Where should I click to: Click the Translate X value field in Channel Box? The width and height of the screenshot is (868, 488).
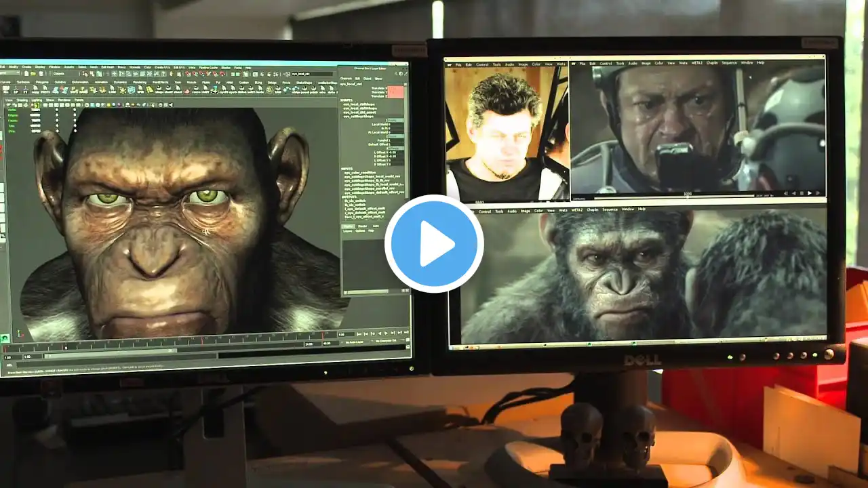coord(395,88)
